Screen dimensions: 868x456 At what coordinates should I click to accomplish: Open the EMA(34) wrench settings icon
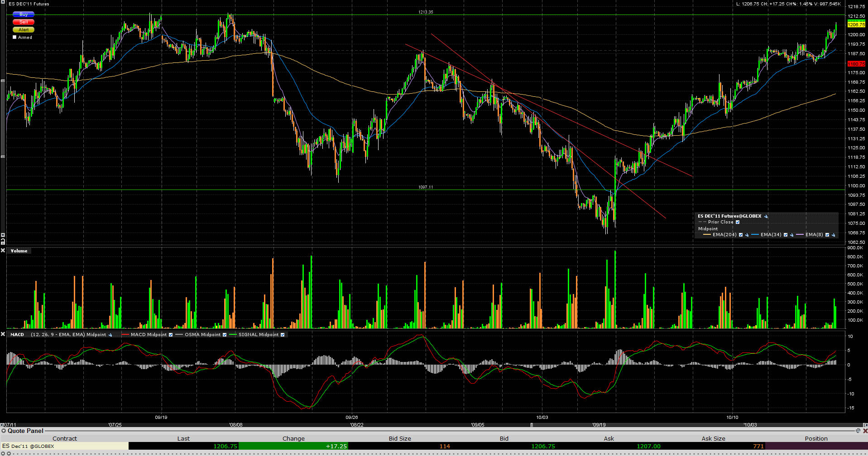pyautogui.click(x=791, y=235)
